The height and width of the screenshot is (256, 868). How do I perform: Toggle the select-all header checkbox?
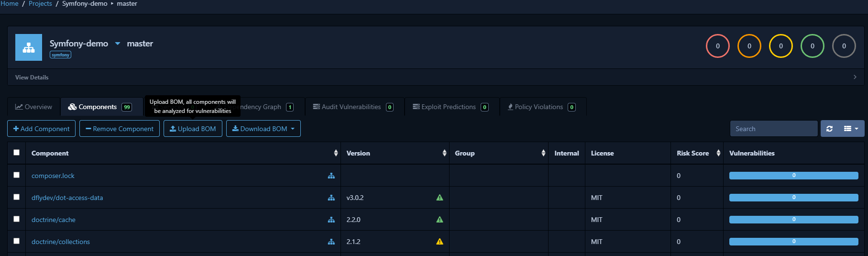(17, 153)
